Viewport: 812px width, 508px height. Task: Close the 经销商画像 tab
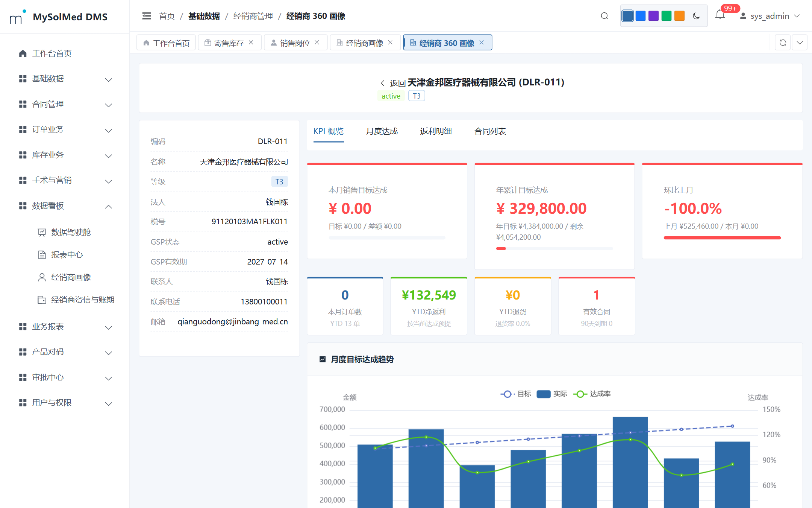390,43
